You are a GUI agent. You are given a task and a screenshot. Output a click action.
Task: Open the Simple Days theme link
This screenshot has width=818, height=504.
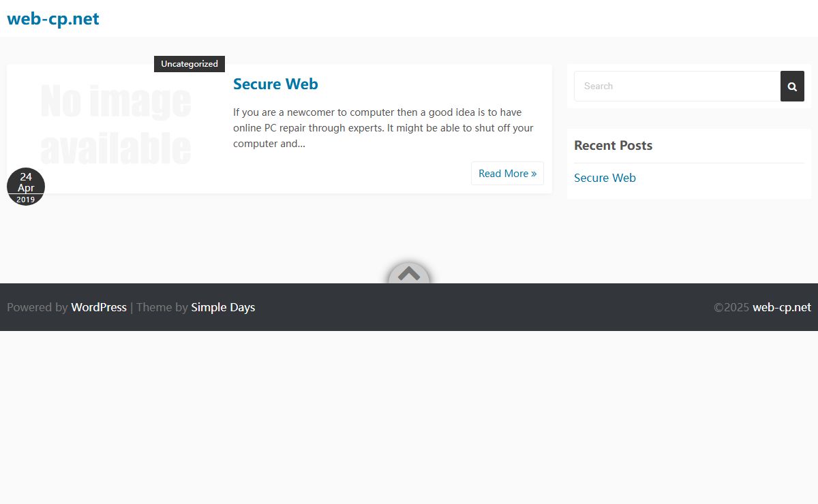(x=223, y=307)
